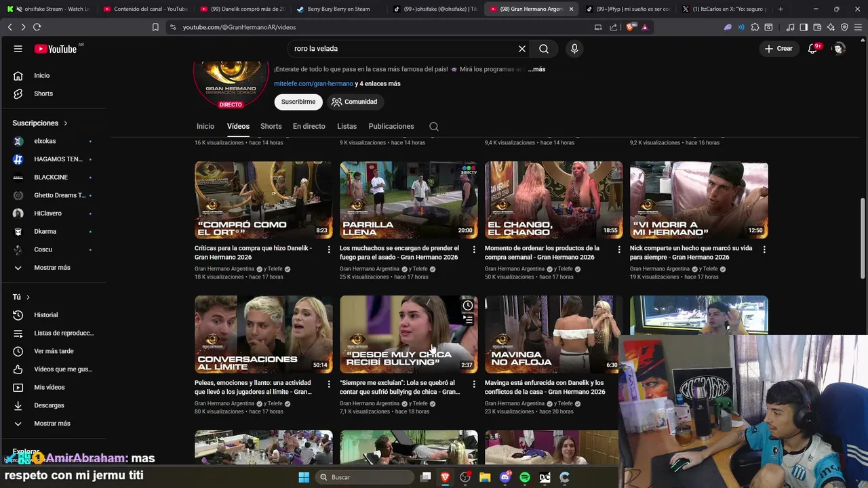Open File Explorer from the taskbar

pos(485,477)
